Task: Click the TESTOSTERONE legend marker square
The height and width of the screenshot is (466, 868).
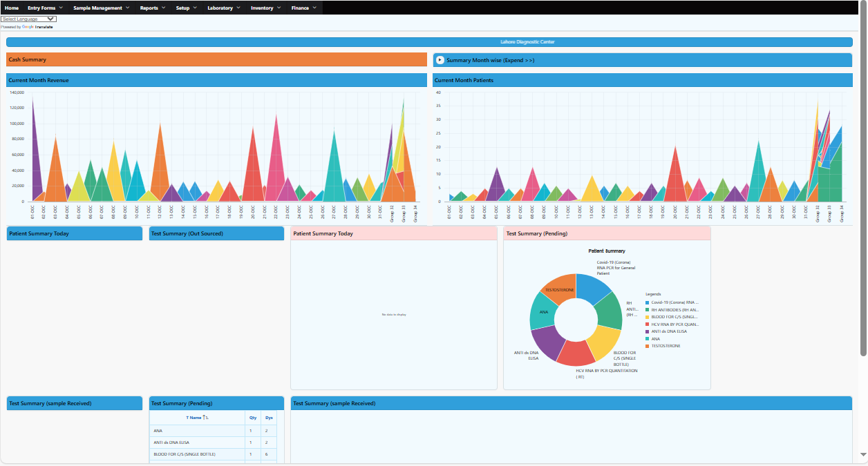Action: pos(647,346)
